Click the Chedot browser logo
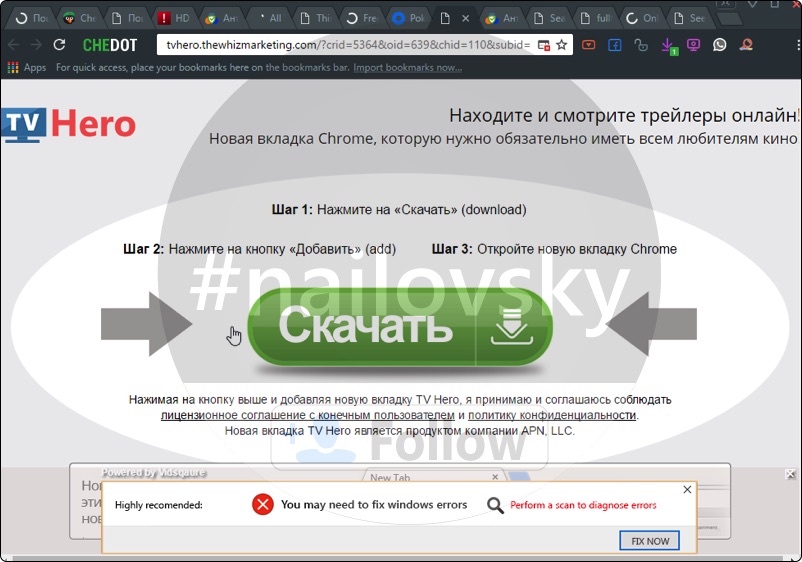Viewport: 802px width, 562px height. point(110,45)
